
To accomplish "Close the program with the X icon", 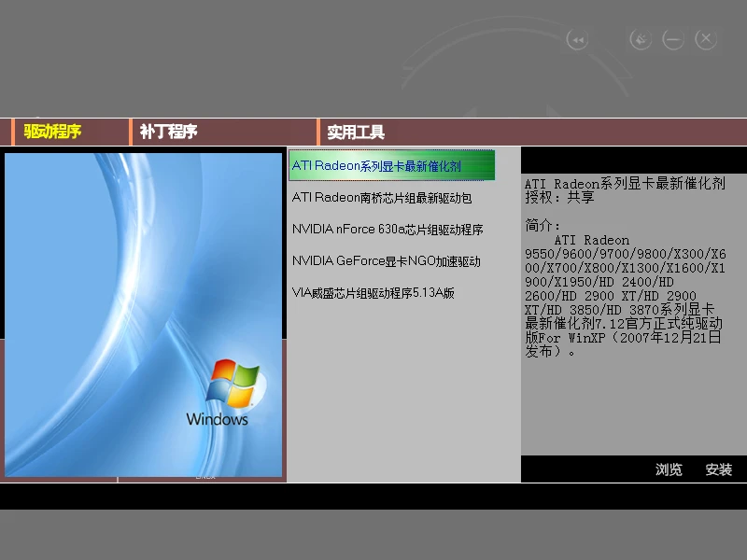I will [x=706, y=39].
